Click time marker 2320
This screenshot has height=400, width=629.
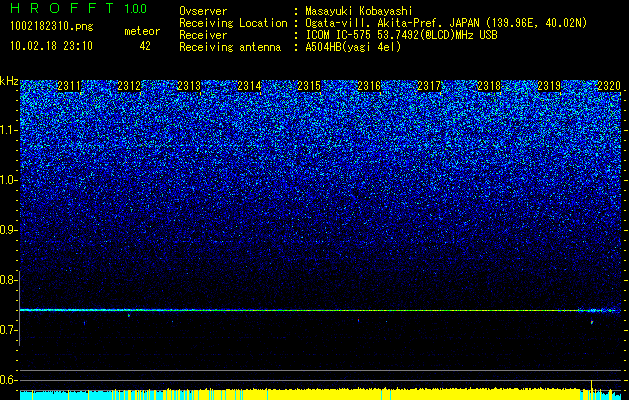coord(609,86)
